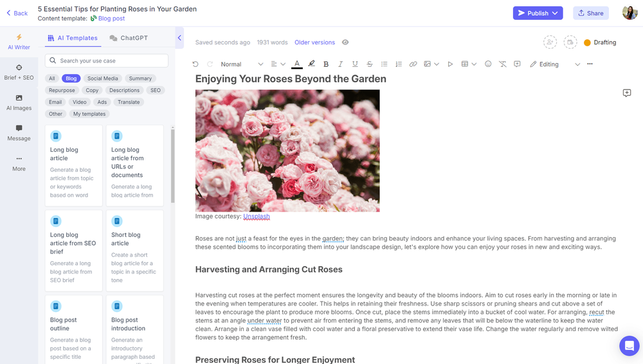This screenshot has width=643, height=364.
Task: Add a comment from the toolbar
Action: (x=517, y=64)
